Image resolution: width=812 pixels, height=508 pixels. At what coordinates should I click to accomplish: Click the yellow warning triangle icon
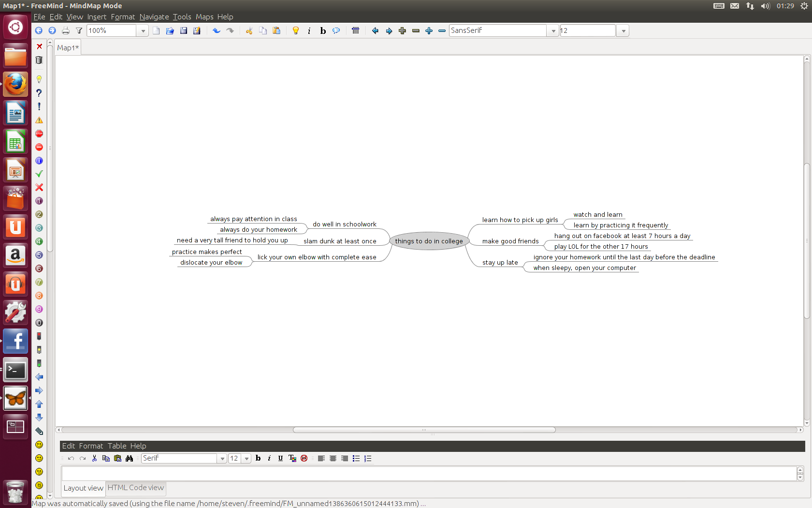[39, 120]
